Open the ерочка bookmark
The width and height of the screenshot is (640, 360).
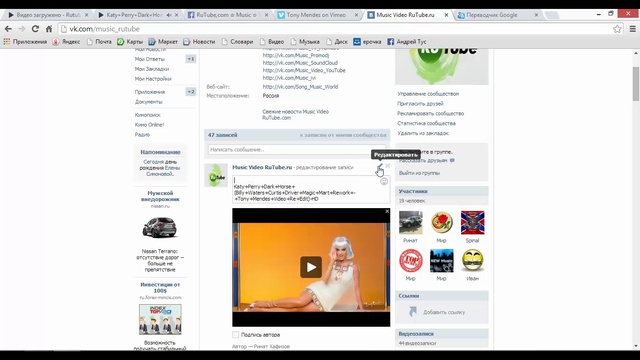point(367,42)
